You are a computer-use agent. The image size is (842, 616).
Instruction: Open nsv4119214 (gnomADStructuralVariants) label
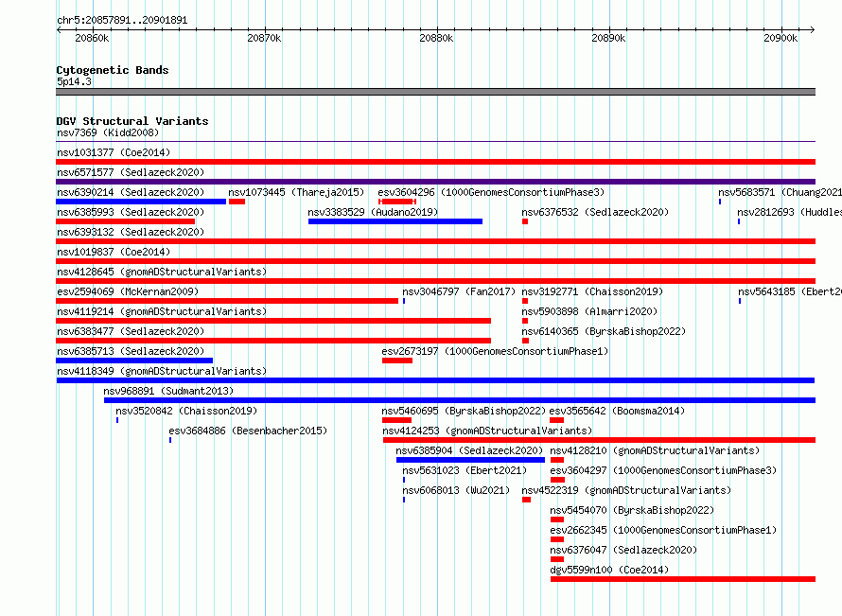162,311
